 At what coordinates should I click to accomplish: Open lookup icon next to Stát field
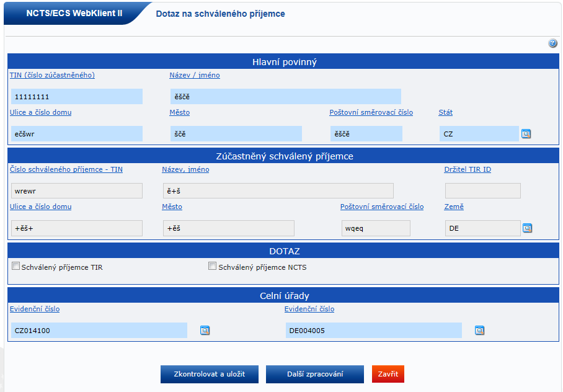point(526,133)
